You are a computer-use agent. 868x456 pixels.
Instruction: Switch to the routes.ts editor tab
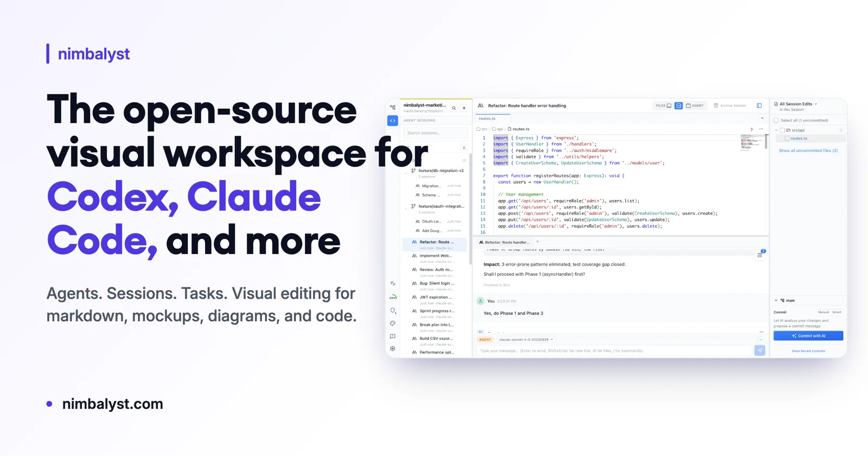487,118
